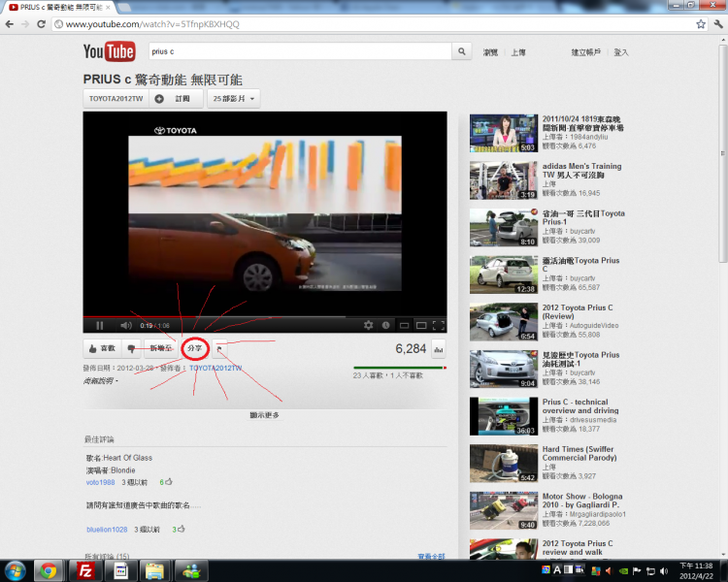Click the video progress bar
Image resolution: width=728 pixels, height=582 pixels.
click(265, 316)
